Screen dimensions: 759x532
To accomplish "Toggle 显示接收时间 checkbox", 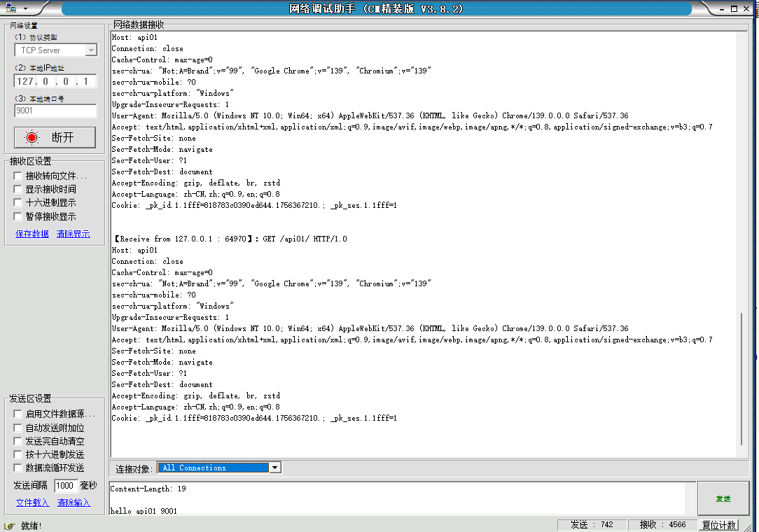I will pos(18,190).
